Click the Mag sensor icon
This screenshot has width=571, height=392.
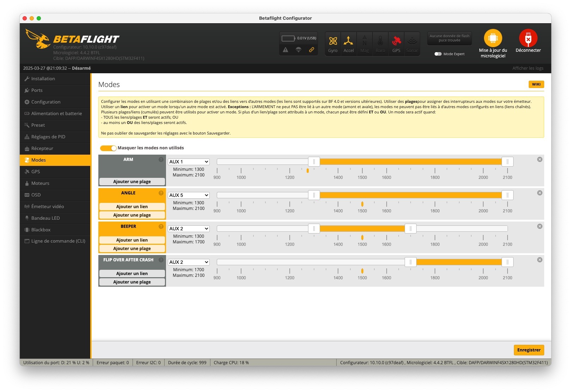[x=364, y=44]
